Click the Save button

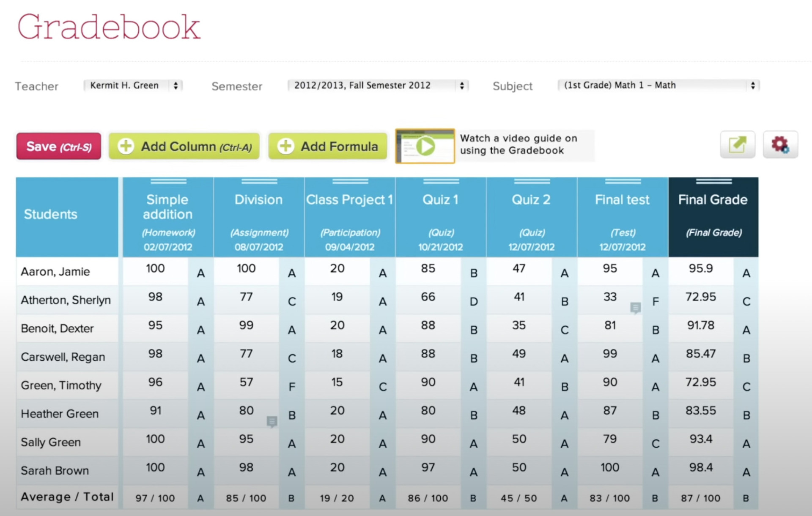coord(59,146)
